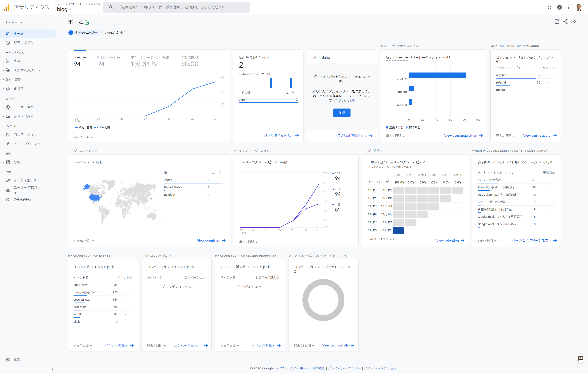Click the referral row in sessions table
Screen dimensions: 588x374
click(x=525, y=83)
